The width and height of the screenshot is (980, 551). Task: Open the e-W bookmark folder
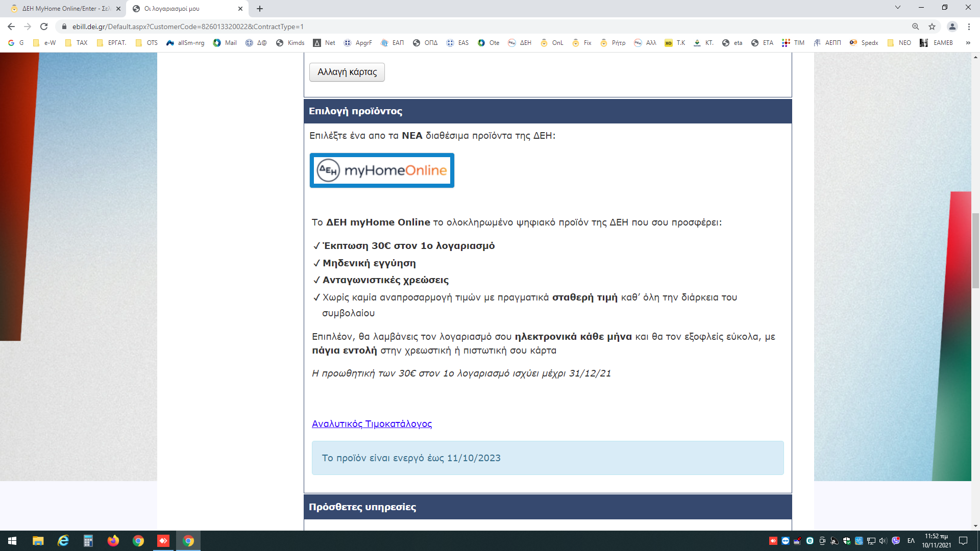[x=44, y=43]
